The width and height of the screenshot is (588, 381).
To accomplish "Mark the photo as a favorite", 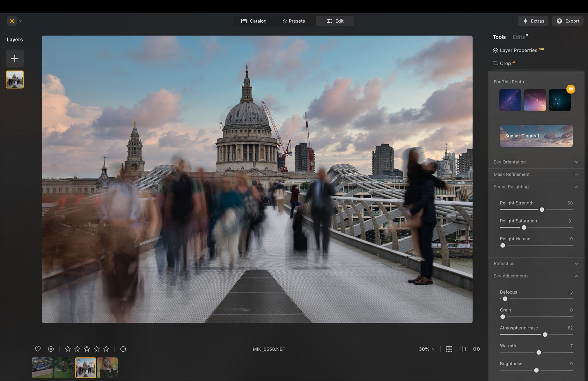I will [x=38, y=349].
